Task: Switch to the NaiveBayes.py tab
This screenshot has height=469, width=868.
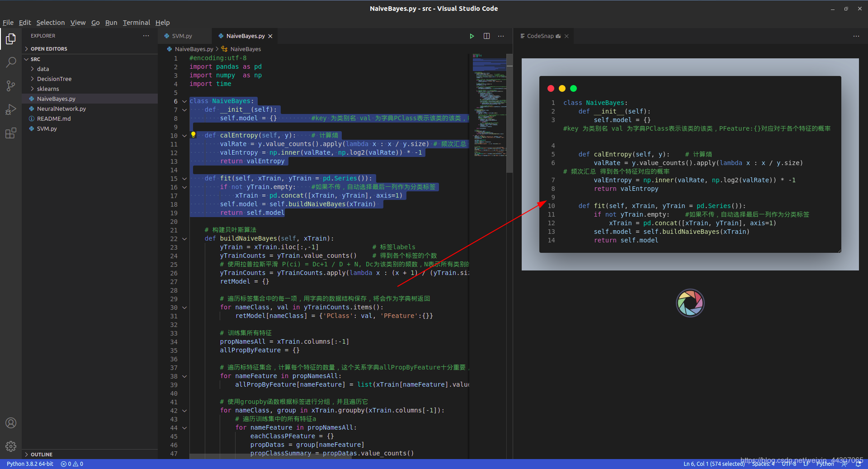Action: click(245, 36)
